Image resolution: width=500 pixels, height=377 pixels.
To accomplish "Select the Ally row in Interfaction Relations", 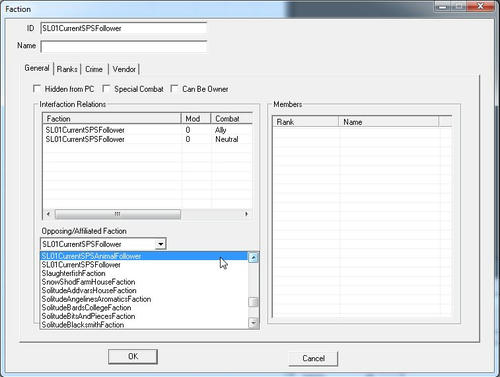I will click(147, 130).
